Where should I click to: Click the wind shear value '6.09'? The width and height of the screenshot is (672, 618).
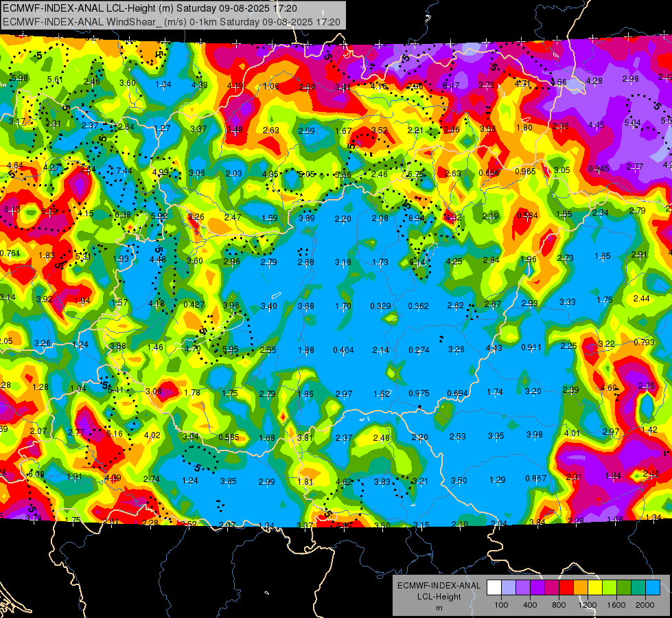49,211
